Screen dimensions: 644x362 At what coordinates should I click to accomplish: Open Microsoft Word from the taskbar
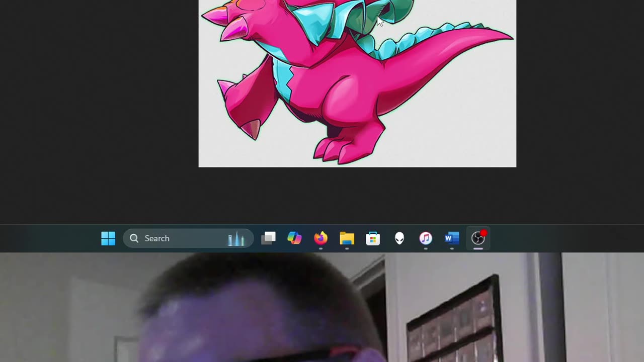tap(452, 238)
